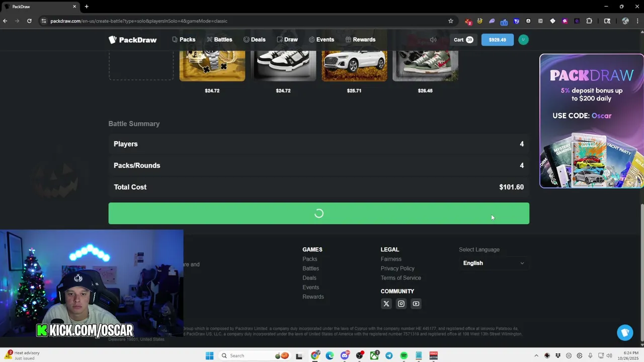
Task: Open Discord from the taskbar
Action: point(345,355)
